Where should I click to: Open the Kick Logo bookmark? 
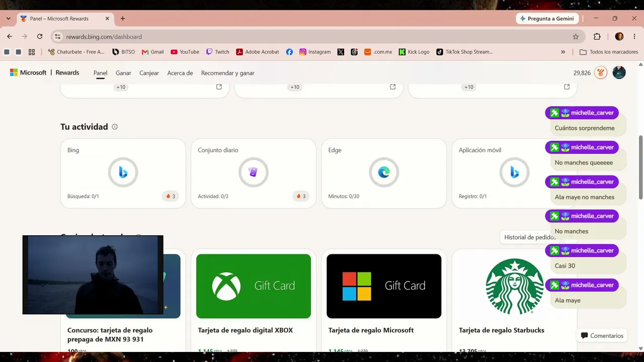[x=414, y=52]
